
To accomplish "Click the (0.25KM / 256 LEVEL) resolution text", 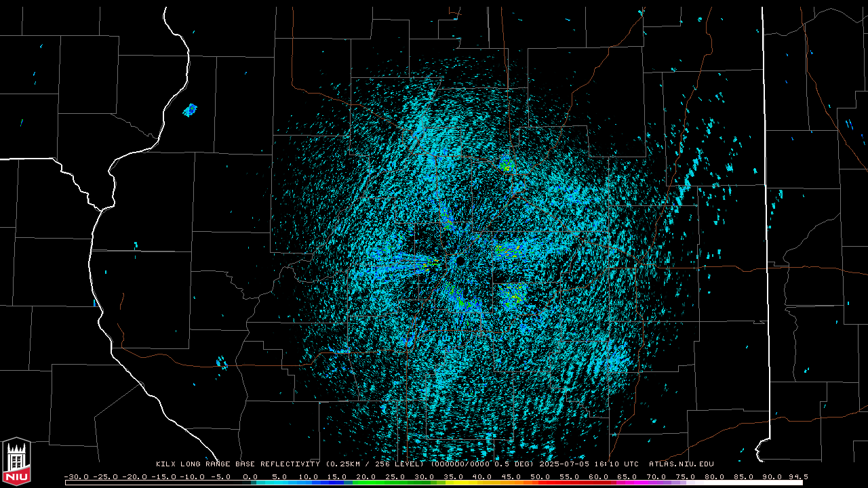I will (375, 464).
